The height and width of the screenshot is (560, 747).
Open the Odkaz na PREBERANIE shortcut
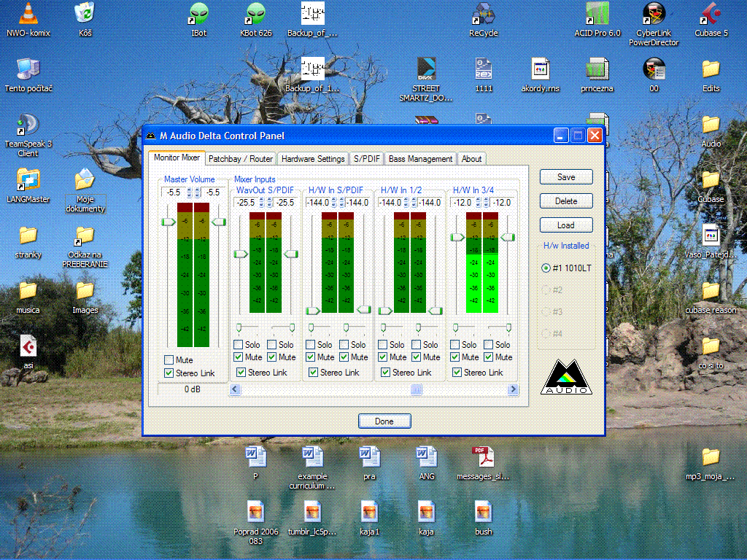click(85, 246)
